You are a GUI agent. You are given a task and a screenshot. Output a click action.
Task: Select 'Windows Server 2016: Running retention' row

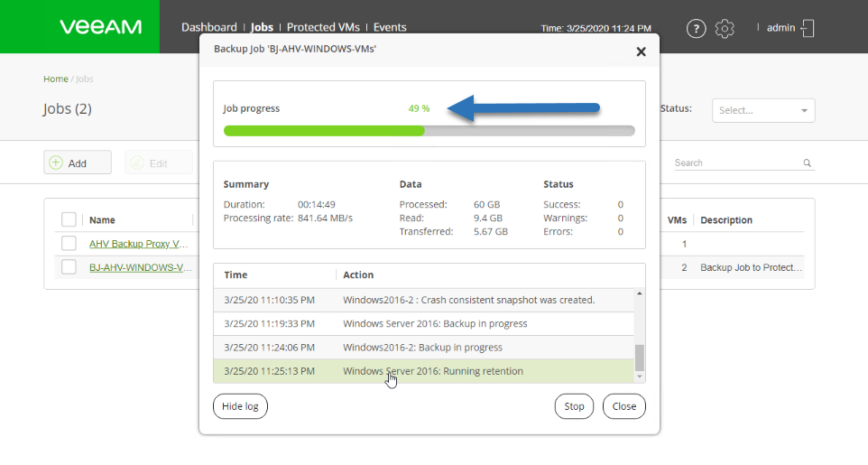[424, 371]
